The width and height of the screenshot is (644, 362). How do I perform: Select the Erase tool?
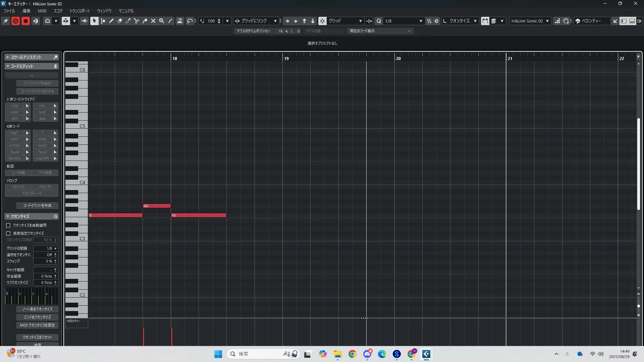tap(120, 21)
